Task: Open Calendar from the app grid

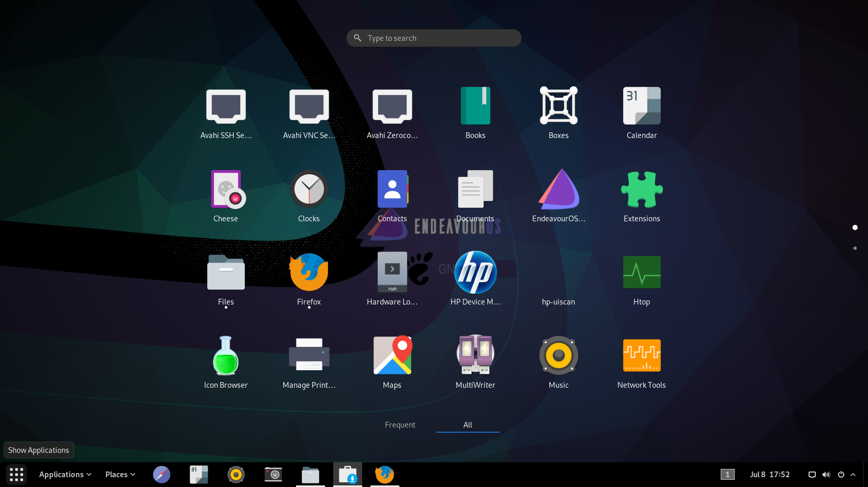Action: tap(642, 113)
